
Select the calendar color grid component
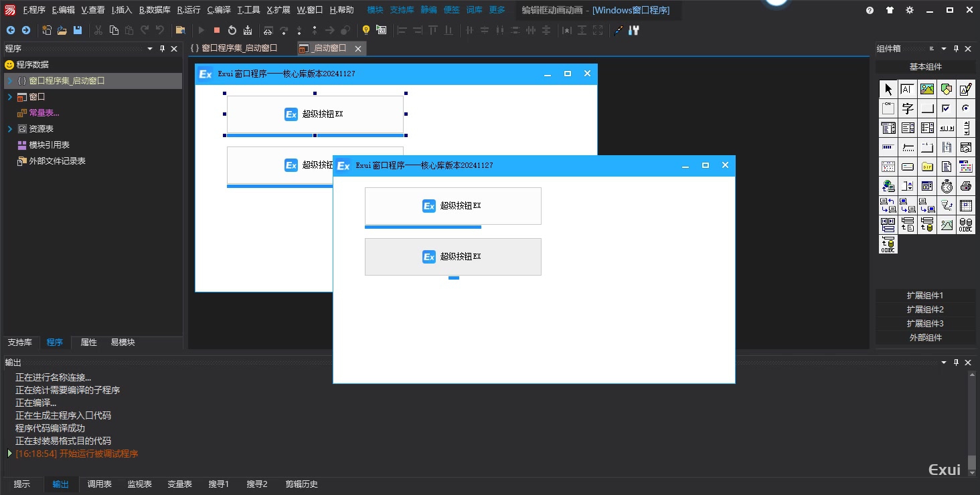pos(966,167)
